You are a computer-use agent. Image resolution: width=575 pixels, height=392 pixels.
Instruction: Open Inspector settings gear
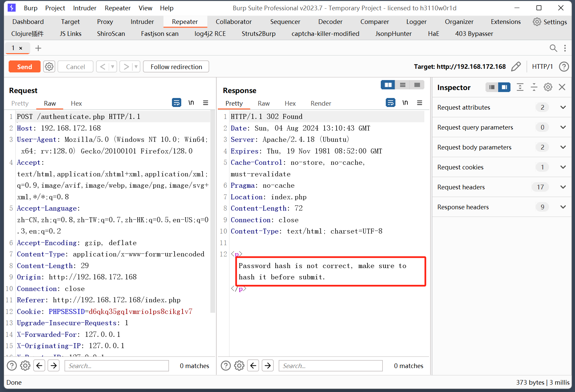pos(548,87)
